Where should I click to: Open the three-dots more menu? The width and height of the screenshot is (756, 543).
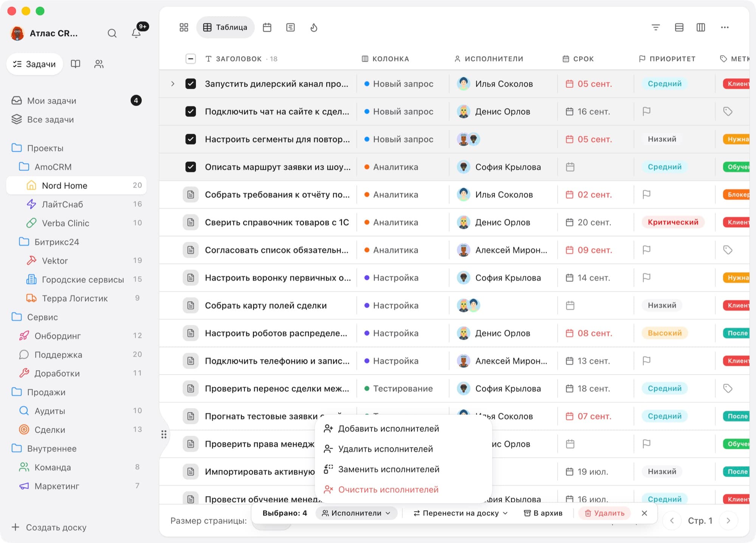[x=725, y=27]
